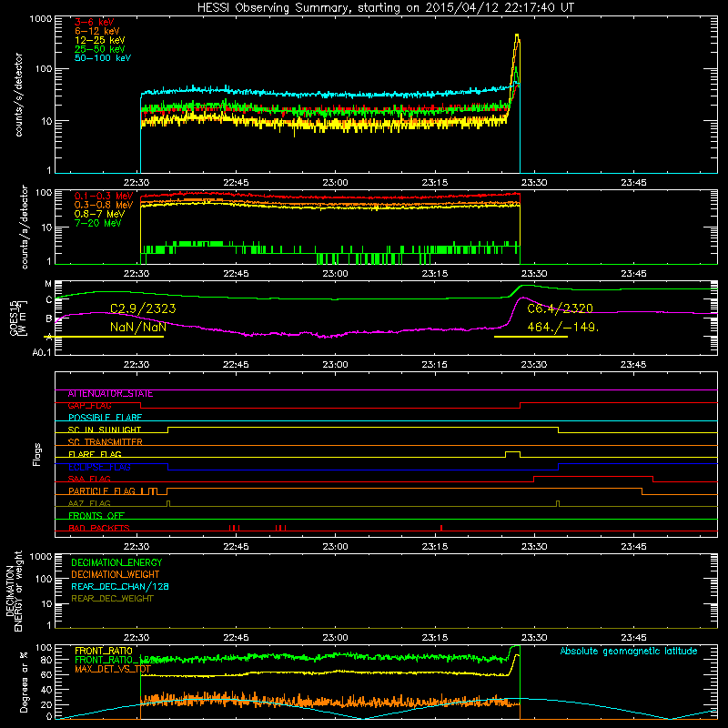Click the 23:00 tick under the keV plot
Viewport: 728px width, 728px height.
pos(335,183)
